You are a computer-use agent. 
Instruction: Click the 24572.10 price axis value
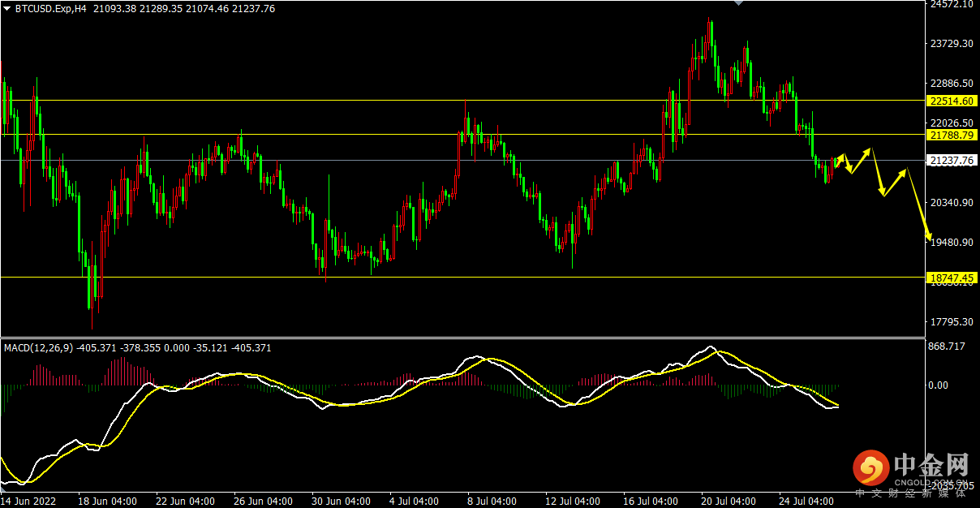pos(952,4)
